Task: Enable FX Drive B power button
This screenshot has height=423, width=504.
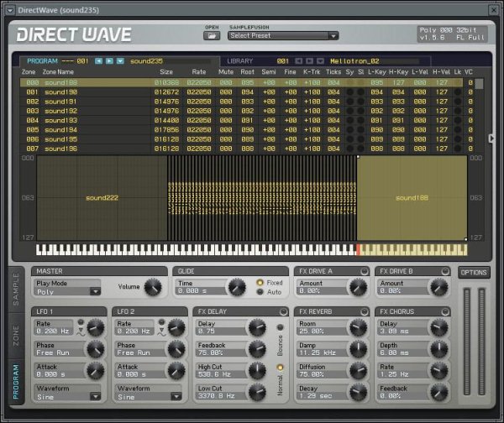Action: (x=445, y=271)
